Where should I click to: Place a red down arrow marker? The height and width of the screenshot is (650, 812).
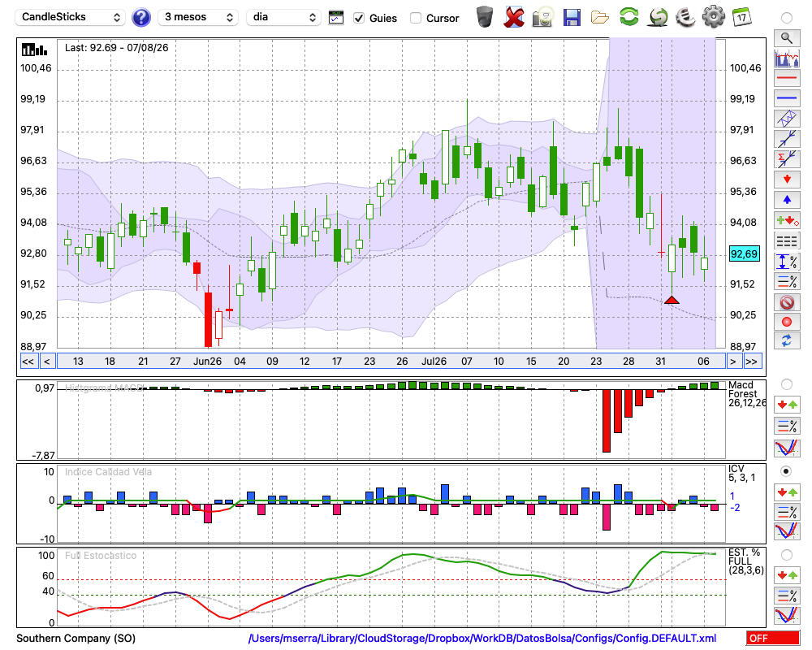coord(787,180)
